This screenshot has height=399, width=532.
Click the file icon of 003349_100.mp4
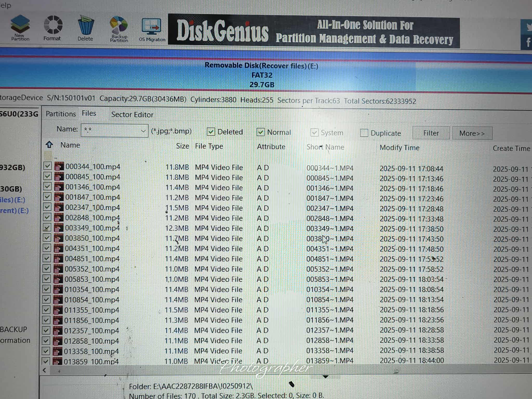click(x=58, y=228)
